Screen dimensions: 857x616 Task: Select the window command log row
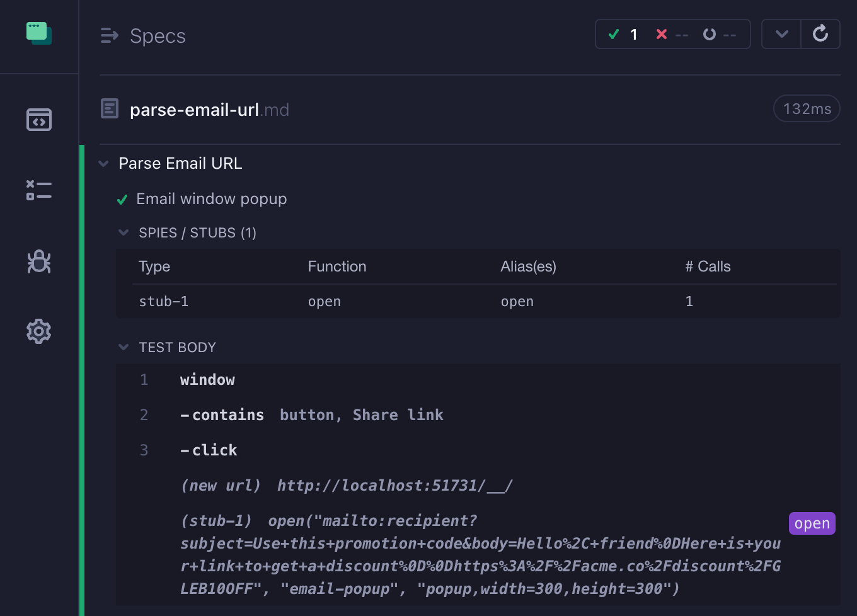click(478, 380)
